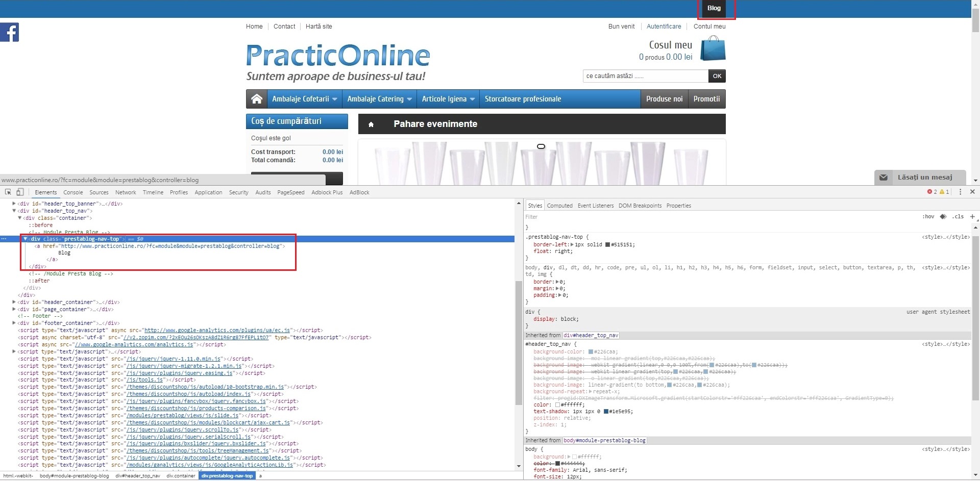The width and height of the screenshot is (980, 481).
Task: Click the ellipsis beside the selected DOM node
Action: point(4,239)
